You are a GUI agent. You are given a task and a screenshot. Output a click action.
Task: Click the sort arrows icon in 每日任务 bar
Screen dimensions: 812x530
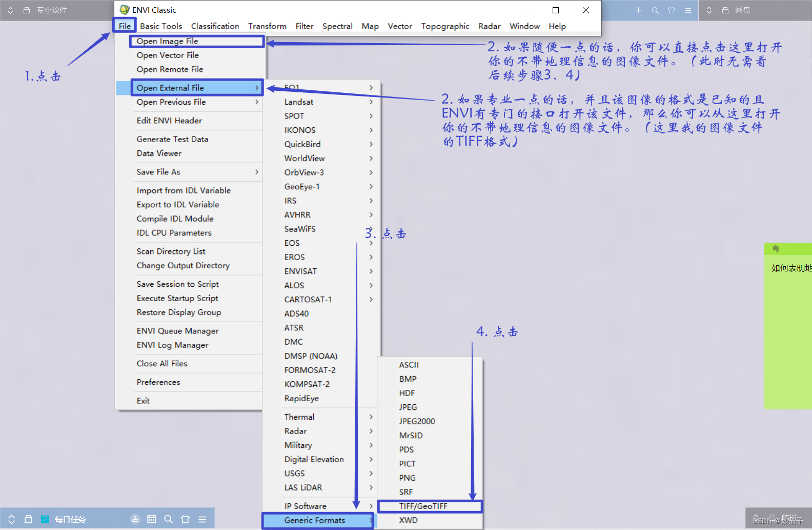[12, 519]
